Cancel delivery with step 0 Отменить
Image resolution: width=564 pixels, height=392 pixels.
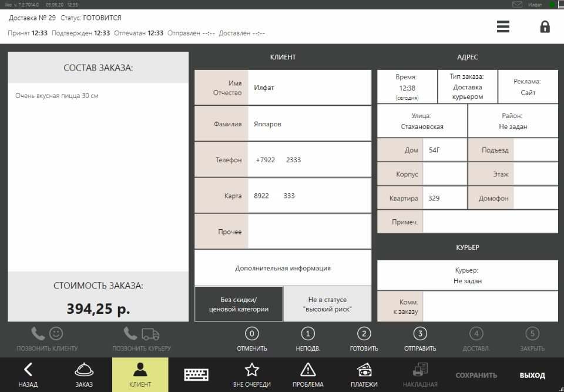click(252, 339)
